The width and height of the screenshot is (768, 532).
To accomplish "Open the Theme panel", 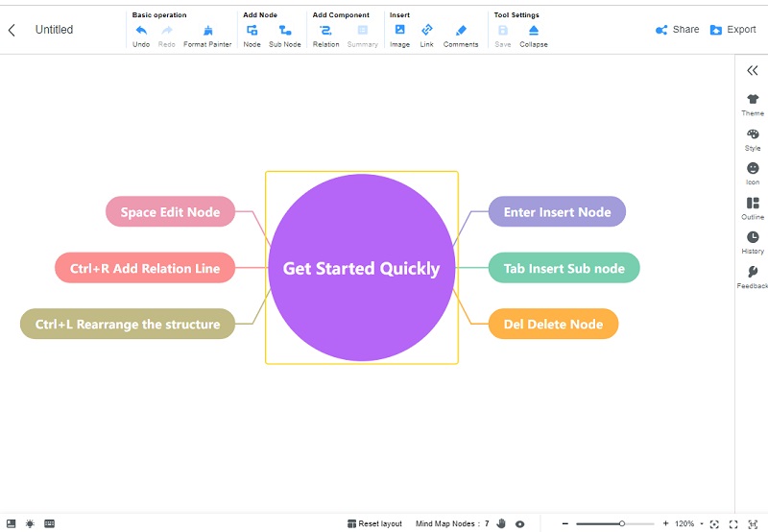I will pos(753,105).
